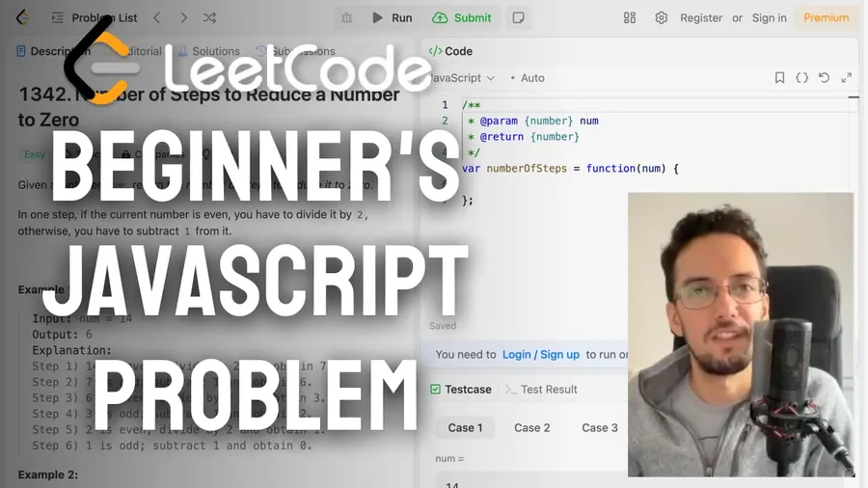
Task: Click the Saved status text
Action: click(x=443, y=326)
